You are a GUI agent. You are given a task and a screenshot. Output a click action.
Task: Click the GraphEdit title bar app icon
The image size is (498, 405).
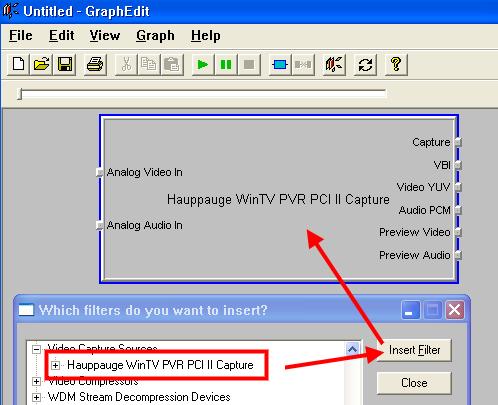[x=10, y=11]
